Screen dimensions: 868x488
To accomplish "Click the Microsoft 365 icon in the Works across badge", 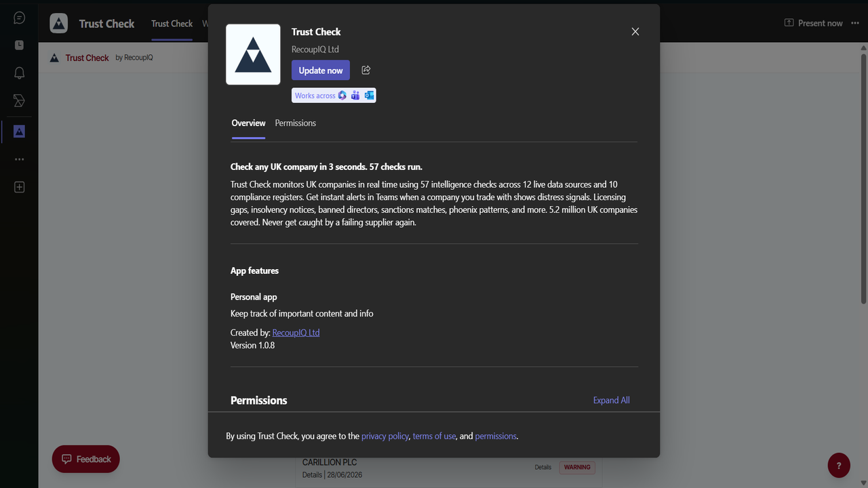I will tap(342, 96).
